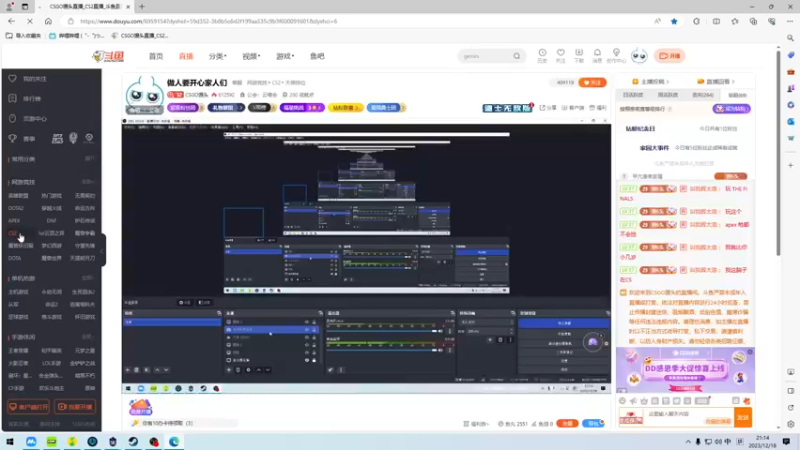Image resolution: width=800 pixels, height=450 pixels.
Task: Click the 我要开播 button at sidebar bottom
Action: pyautogui.click(x=75, y=407)
